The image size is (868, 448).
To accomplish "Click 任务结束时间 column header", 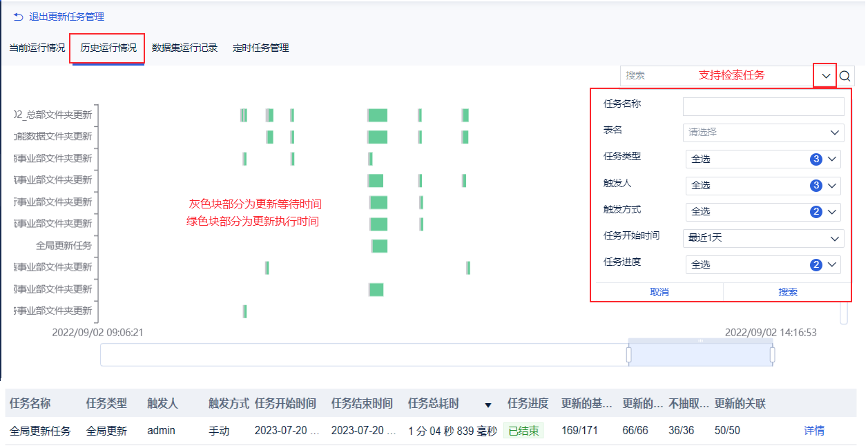I will (362, 404).
